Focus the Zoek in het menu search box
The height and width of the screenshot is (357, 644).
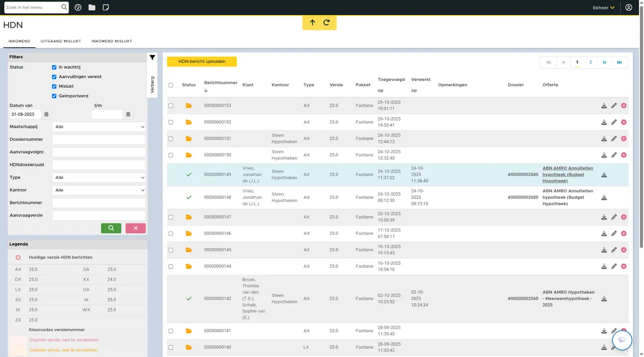coord(32,8)
